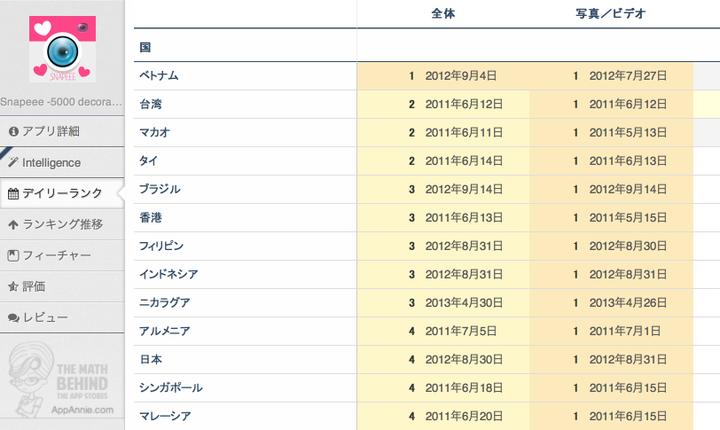This screenshot has width=720, height=430.
Task: Click the 全体 column header
Action: pos(443,14)
